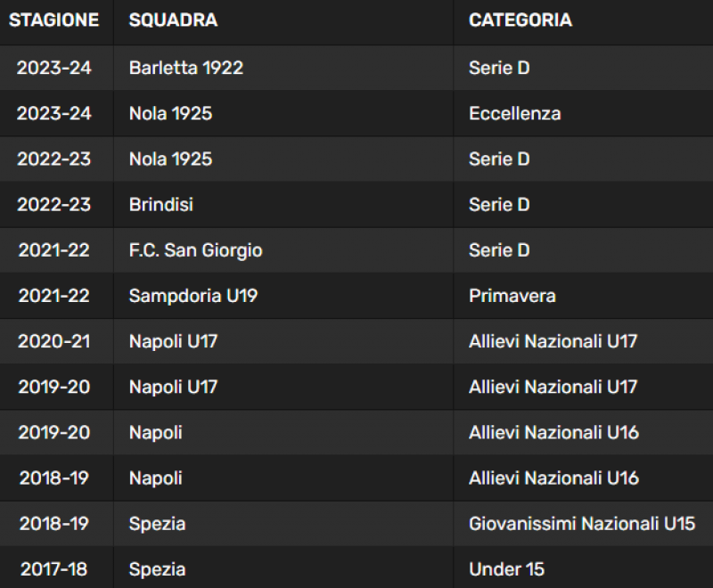Open the Brindisi team entry

click(x=161, y=205)
